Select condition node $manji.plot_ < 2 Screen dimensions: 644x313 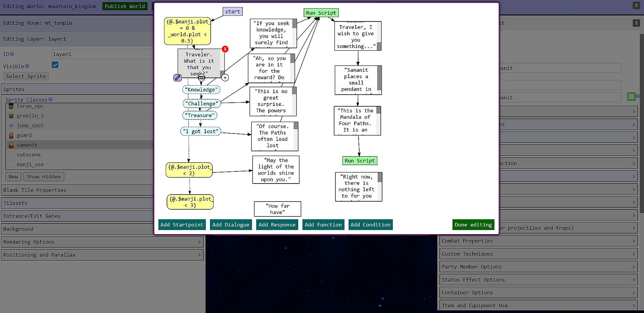189,170
